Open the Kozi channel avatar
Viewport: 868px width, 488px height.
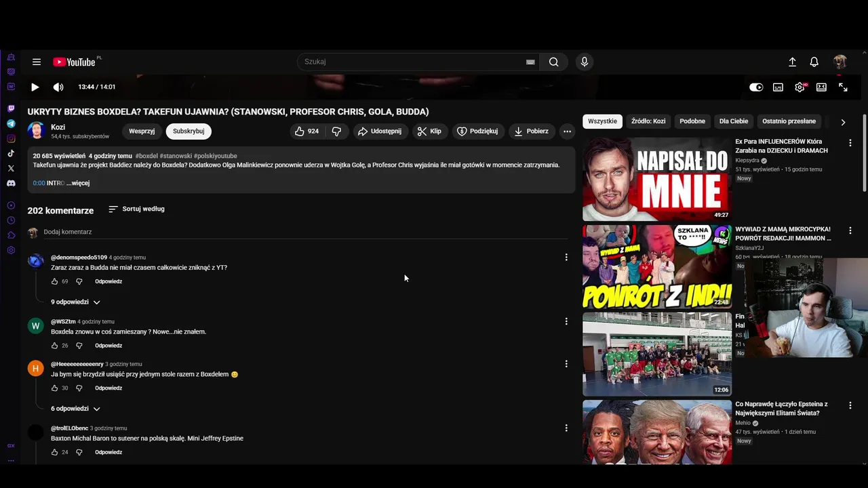coord(37,131)
